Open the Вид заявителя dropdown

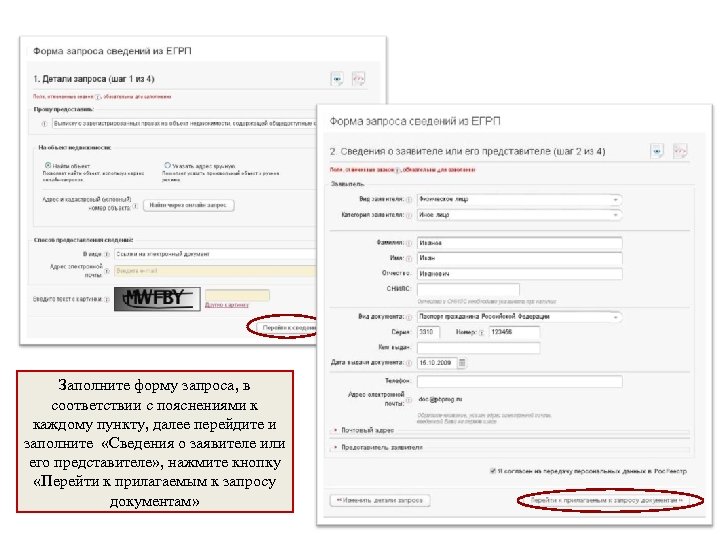(x=519, y=199)
